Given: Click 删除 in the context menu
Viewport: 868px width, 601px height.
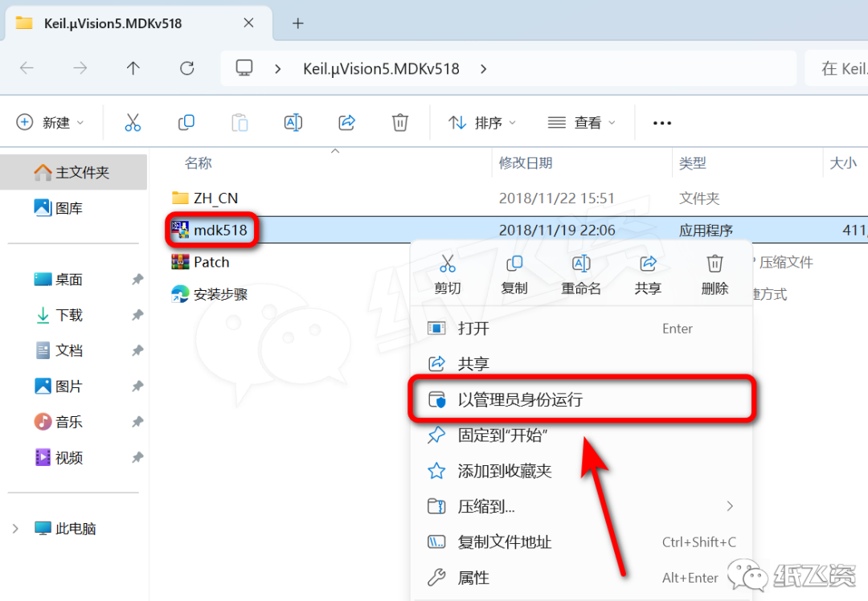Looking at the screenshot, I should 714,275.
